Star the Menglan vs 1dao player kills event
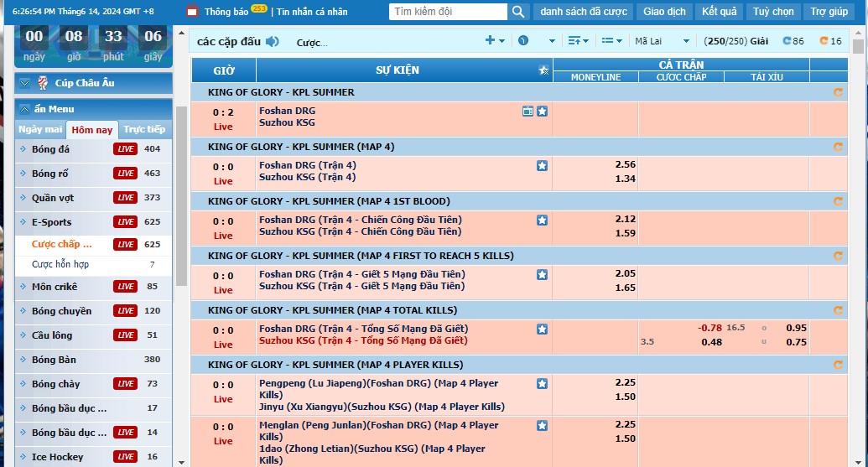The width and height of the screenshot is (868, 467). tap(542, 426)
